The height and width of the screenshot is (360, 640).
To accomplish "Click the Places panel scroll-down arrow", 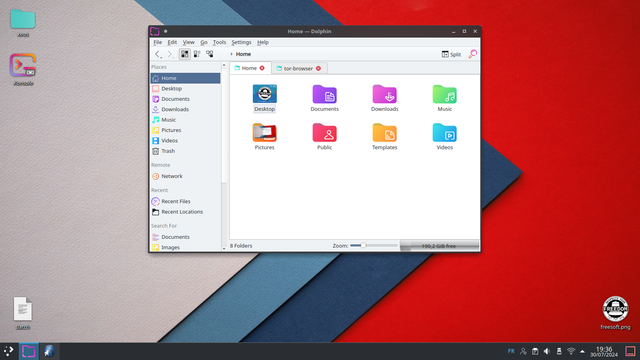I will (224, 248).
